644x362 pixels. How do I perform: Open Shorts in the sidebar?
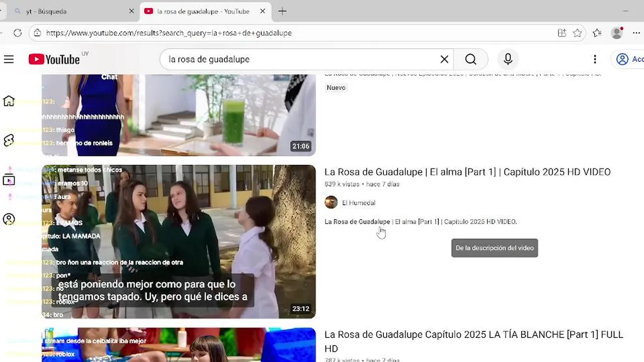pyautogui.click(x=9, y=140)
